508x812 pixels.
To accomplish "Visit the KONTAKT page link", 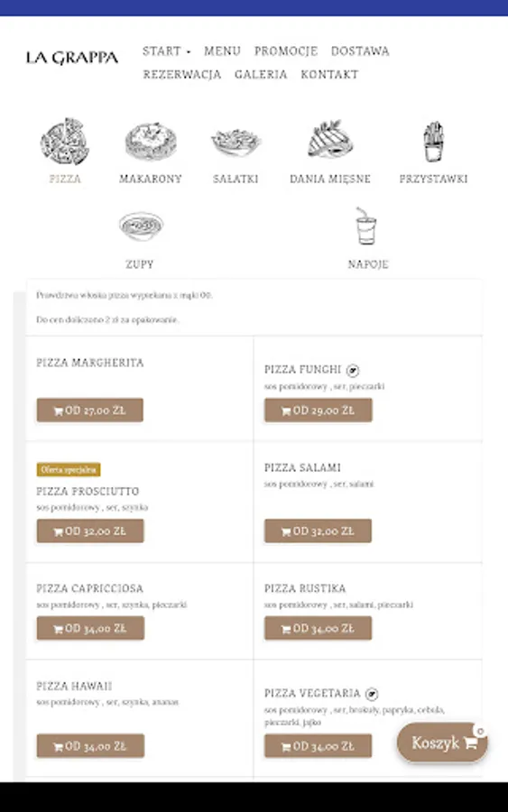I will pyautogui.click(x=329, y=74).
